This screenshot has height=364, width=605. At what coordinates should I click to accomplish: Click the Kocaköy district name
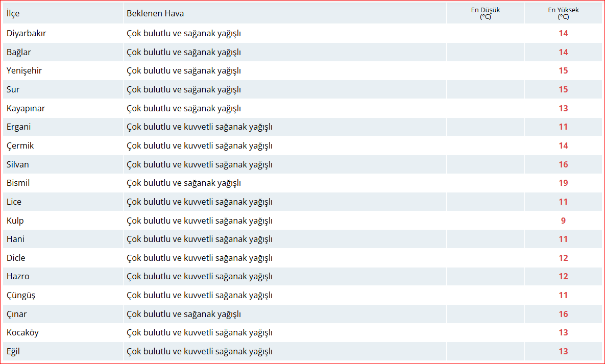click(x=22, y=332)
